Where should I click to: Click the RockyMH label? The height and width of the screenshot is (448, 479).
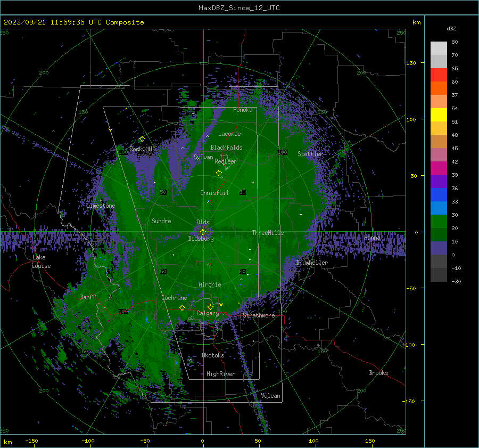click(x=141, y=149)
